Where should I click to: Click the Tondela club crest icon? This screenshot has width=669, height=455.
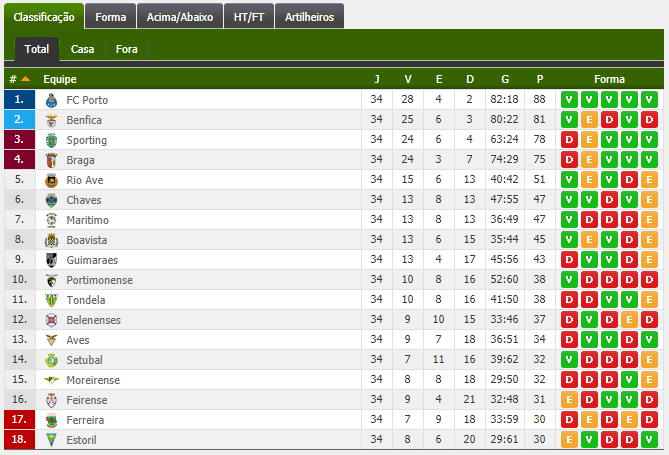coord(51,300)
